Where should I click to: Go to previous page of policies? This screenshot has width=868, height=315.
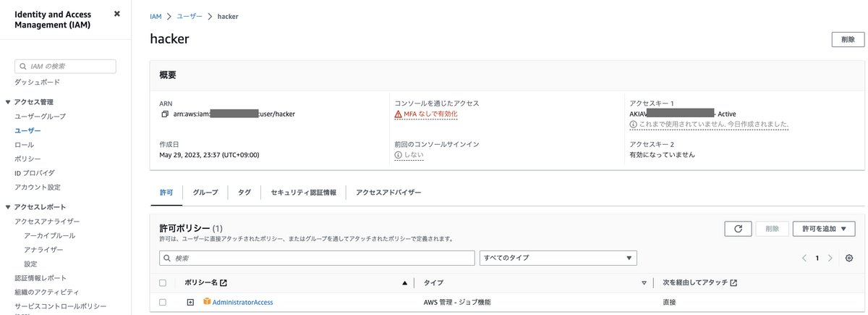coord(804,259)
